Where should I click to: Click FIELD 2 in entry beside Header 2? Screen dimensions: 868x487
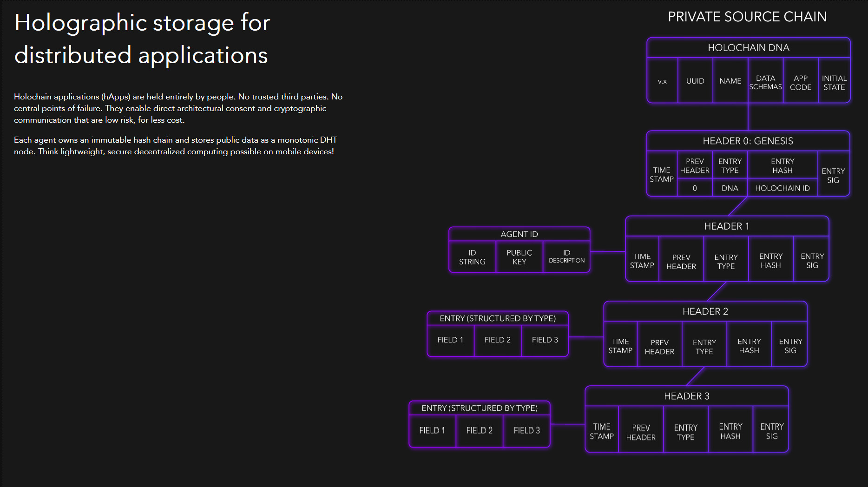coord(497,340)
